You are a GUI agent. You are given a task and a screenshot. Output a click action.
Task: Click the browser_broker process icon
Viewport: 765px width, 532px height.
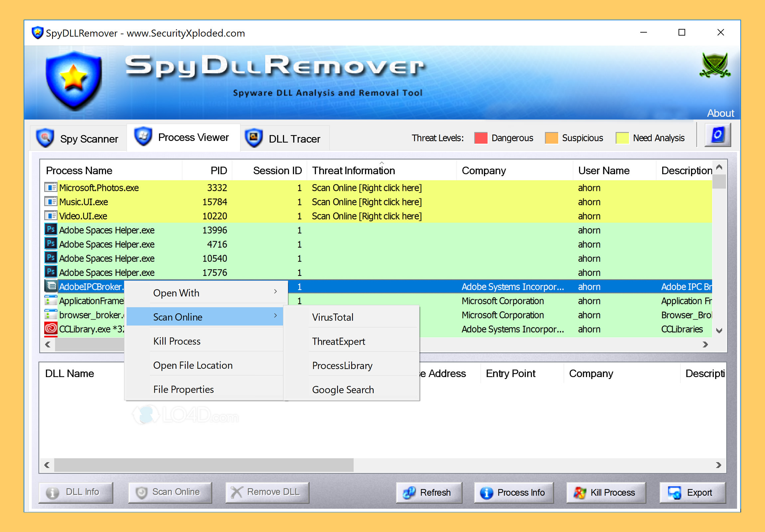(51, 314)
